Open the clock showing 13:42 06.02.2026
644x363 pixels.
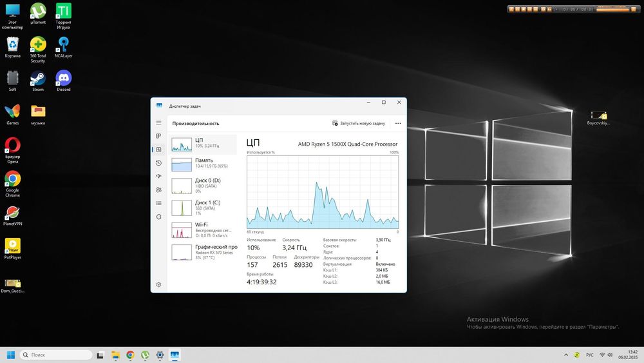tap(629, 355)
